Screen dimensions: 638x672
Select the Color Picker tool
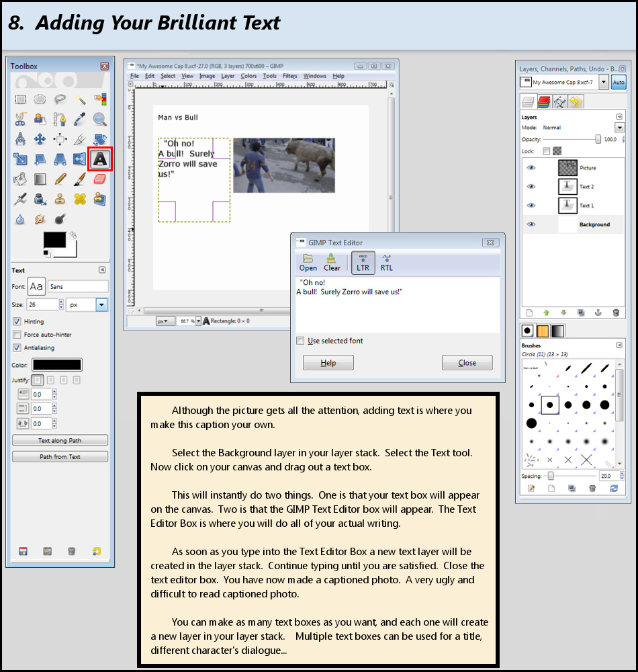coord(80,119)
